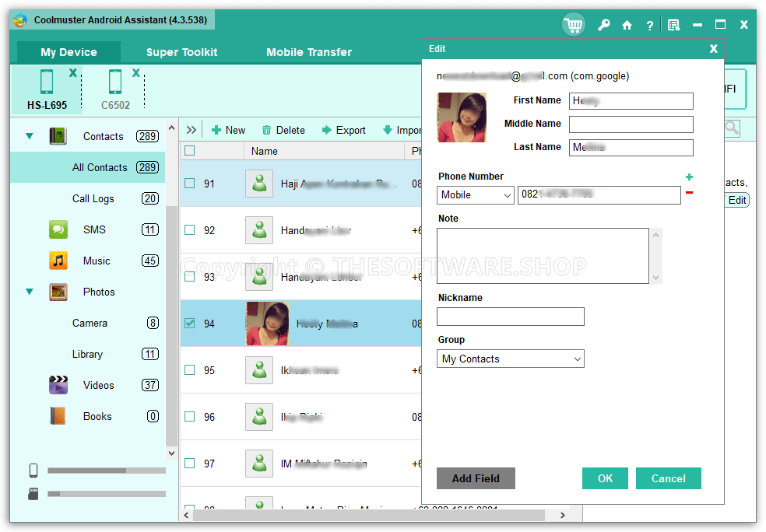Screen dimensions: 766x532
Task: Disconnect the C6502 device with X
Action: tap(136, 73)
